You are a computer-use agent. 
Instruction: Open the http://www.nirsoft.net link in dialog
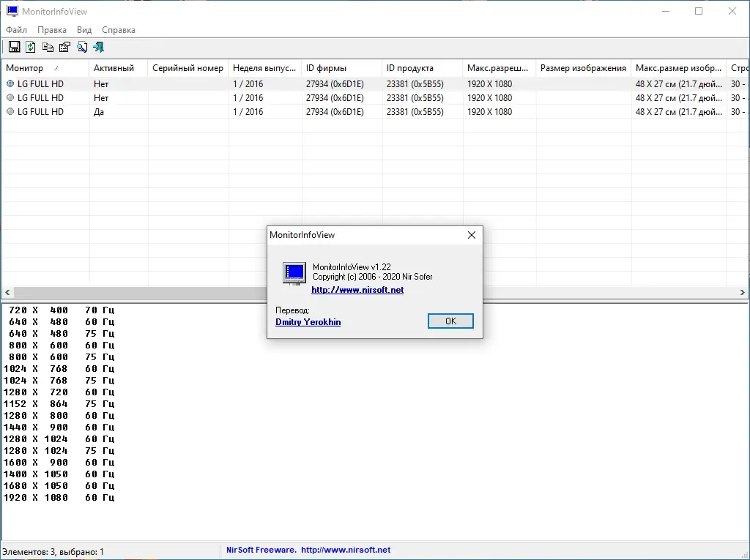click(357, 290)
